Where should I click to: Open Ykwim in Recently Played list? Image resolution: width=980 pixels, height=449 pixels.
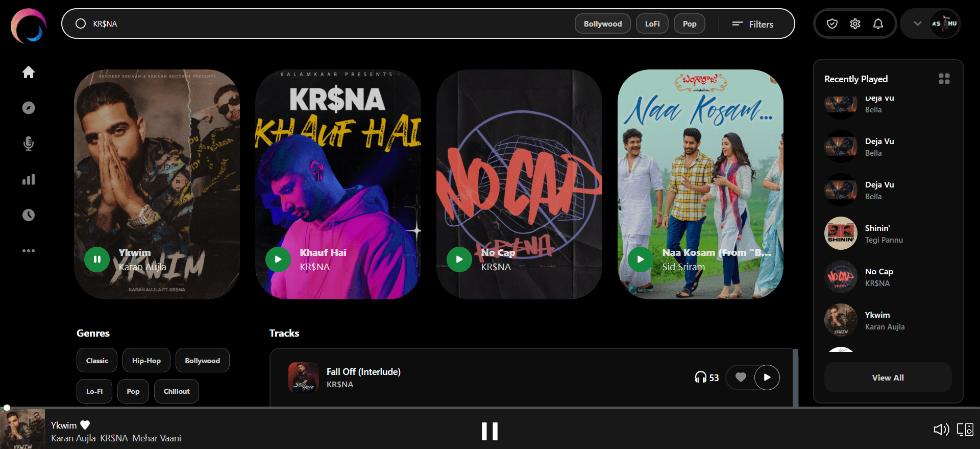(x=888, y=320)
